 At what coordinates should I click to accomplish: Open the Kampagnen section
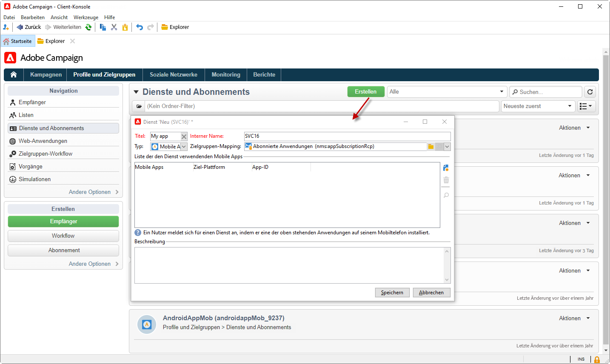[x=46, y=75]
